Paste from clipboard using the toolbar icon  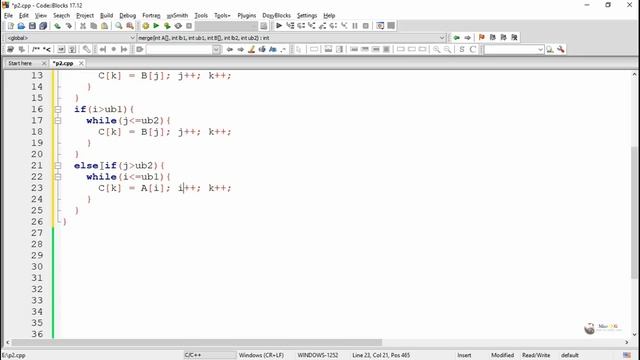[x=104, y=26]
